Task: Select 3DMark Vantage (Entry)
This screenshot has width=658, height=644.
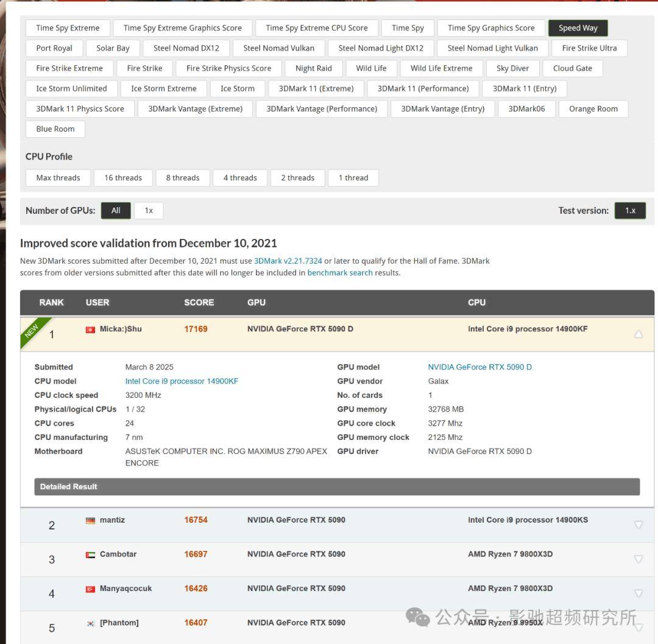Action: (x=443, y=108)
